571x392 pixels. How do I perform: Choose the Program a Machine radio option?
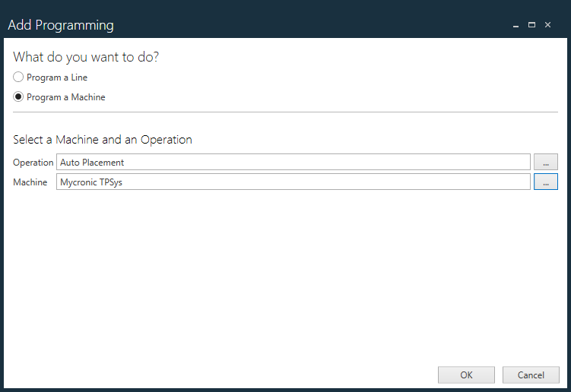pyautogui.click(x=18, y=97)
